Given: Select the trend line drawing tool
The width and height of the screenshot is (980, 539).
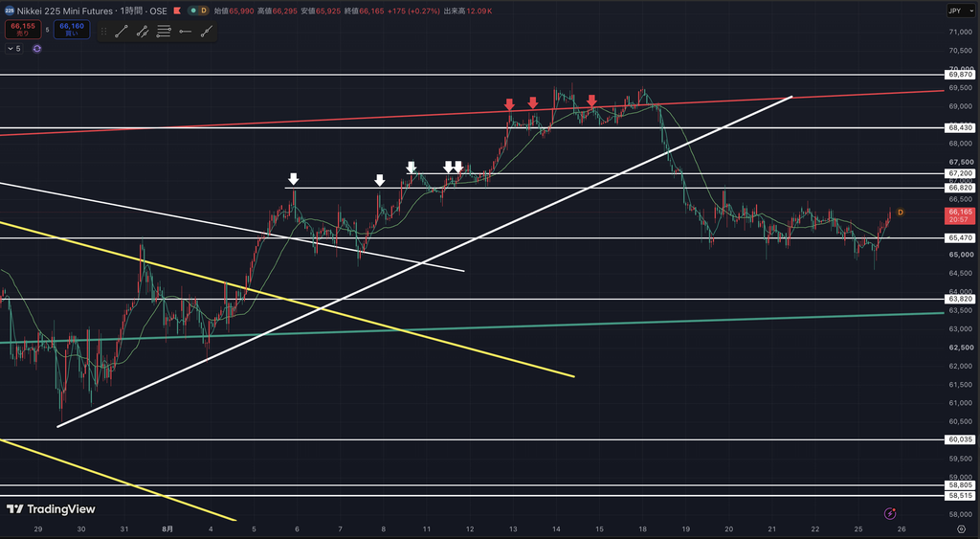Looking at the screenshot, I should [122, 32].
